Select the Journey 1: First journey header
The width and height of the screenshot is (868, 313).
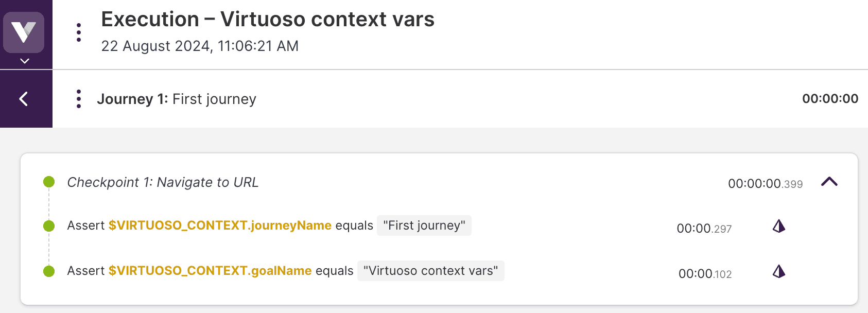[177, 99]
